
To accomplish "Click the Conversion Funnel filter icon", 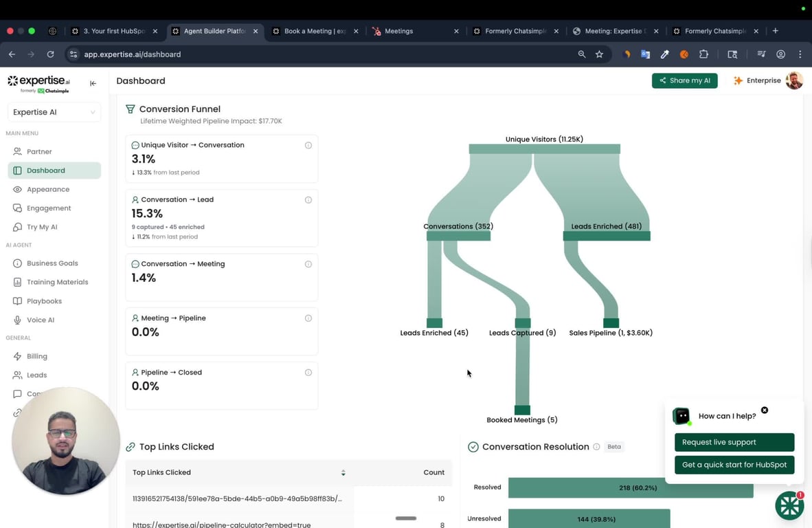I will pos(130,109).
